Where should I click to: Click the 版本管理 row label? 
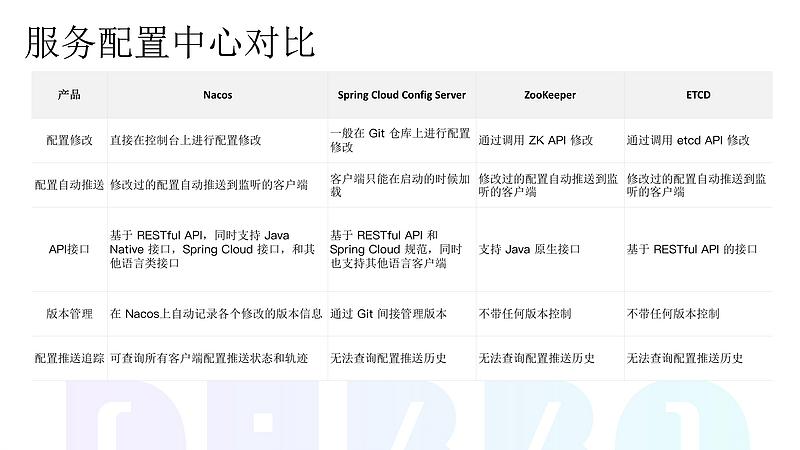coord(69,313)
